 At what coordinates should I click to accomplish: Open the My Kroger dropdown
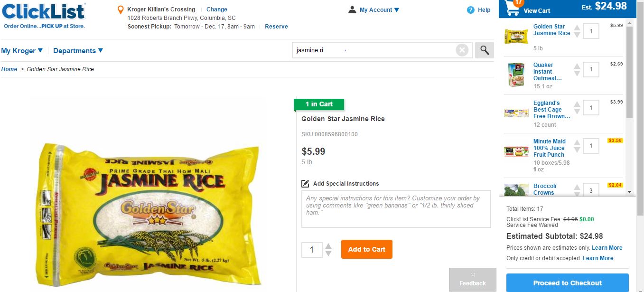point(21,50)
